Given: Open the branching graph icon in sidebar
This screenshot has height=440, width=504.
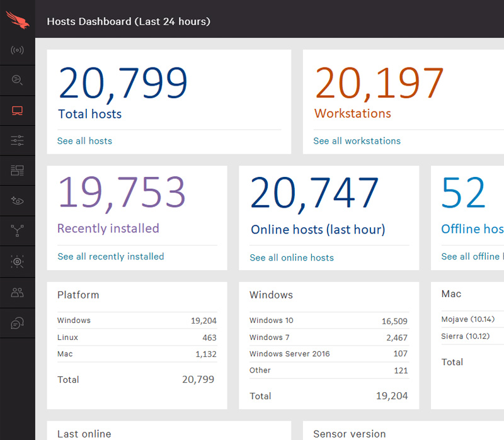Looking at the screenshot, I should 18,232.
